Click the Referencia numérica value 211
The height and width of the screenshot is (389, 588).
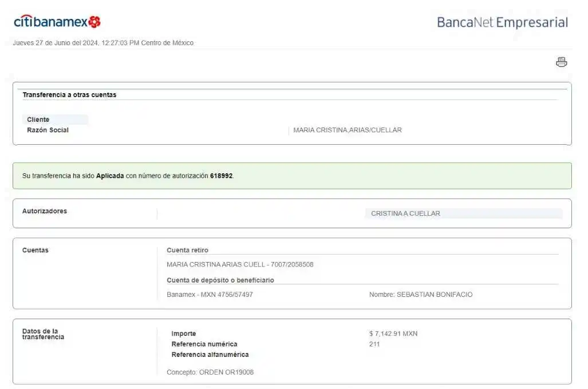(374, 344)
